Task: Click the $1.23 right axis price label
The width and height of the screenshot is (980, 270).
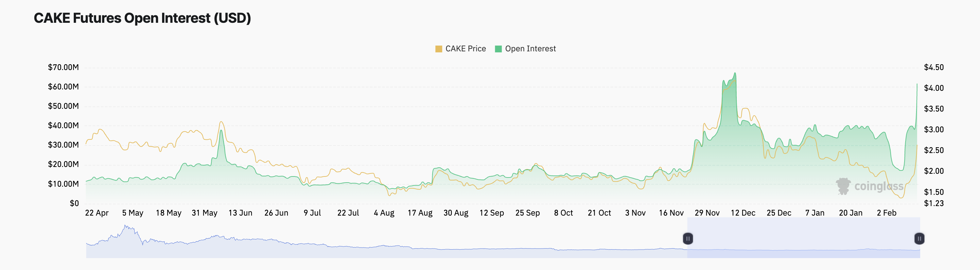Action: [x=933, y=203]
